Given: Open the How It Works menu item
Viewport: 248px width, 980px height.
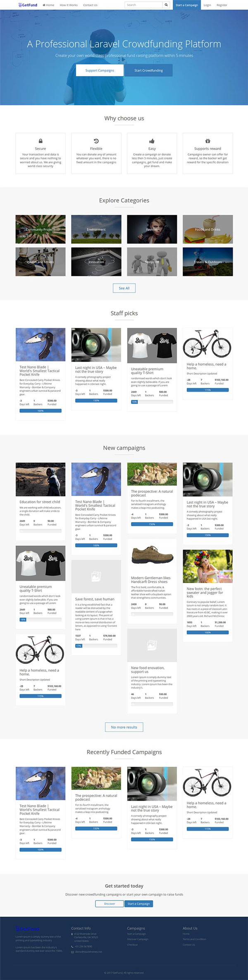Looking at the screenshot, I should pos(69,5).
